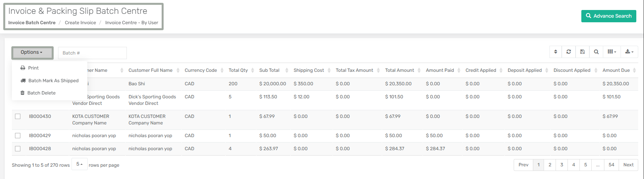Viewport: 644px width, 179px height.
Task: Click the multi-sort up/down arrows icon
Action: tap(556, 52)
